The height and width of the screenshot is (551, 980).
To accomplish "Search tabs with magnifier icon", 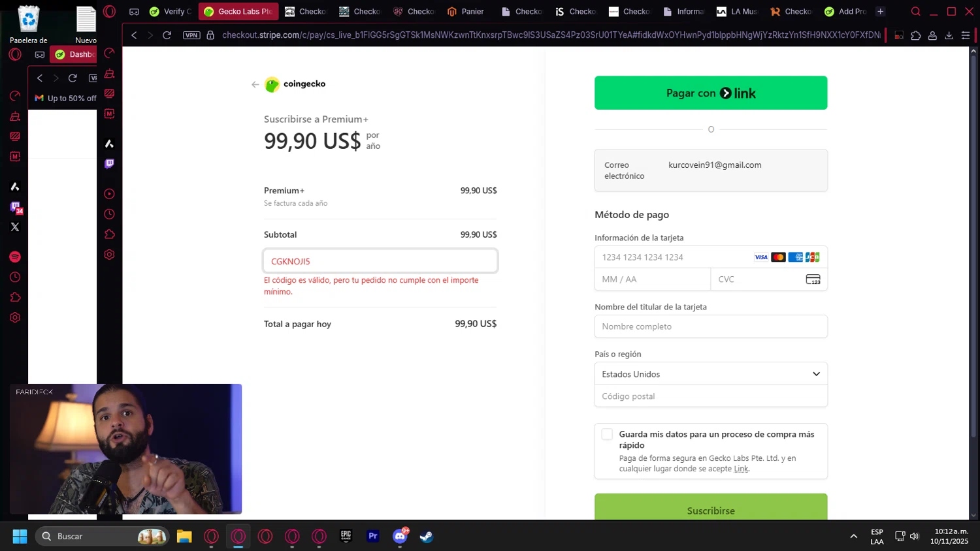I will click(x=915, y=11).
